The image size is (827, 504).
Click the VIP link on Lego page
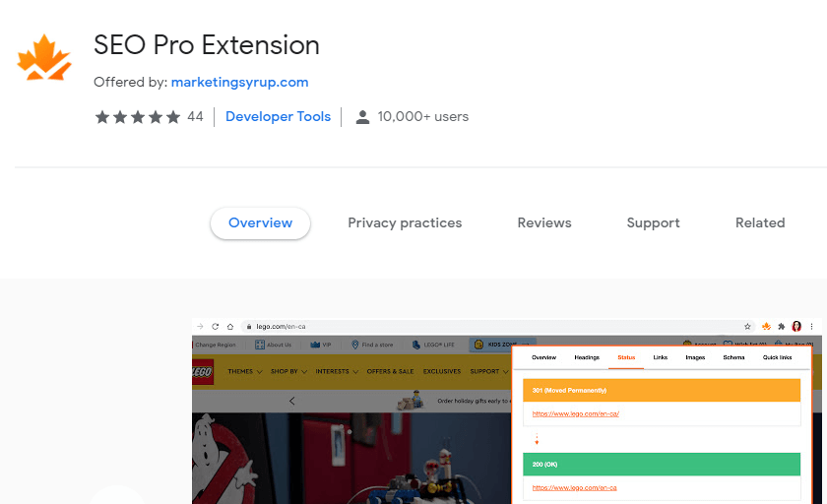click(321, 345)
